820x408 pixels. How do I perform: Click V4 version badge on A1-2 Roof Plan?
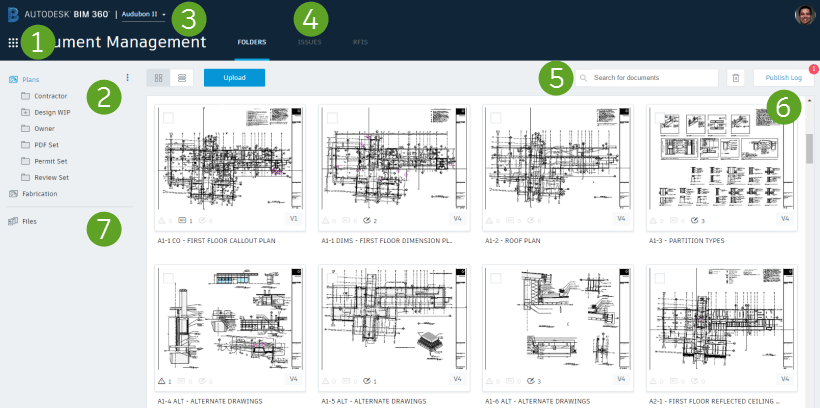[x=621, y=219]
